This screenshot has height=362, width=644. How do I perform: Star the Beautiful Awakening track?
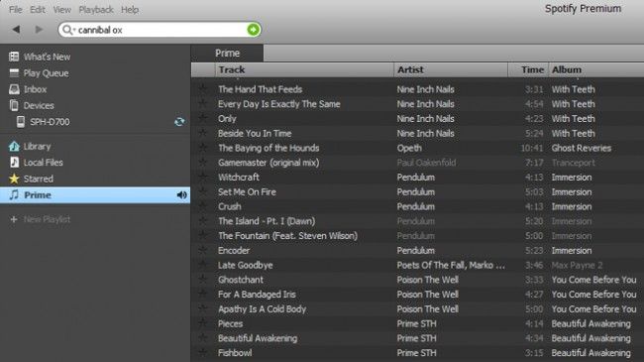click(x=203, y=338)
